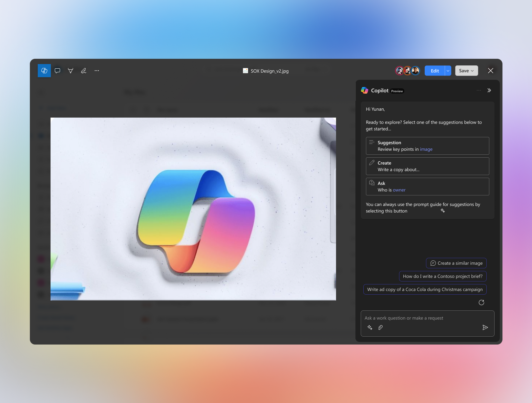532x403 pixels.
Task: Click the second collaborator avatar
Action: [x=408, y=71]
